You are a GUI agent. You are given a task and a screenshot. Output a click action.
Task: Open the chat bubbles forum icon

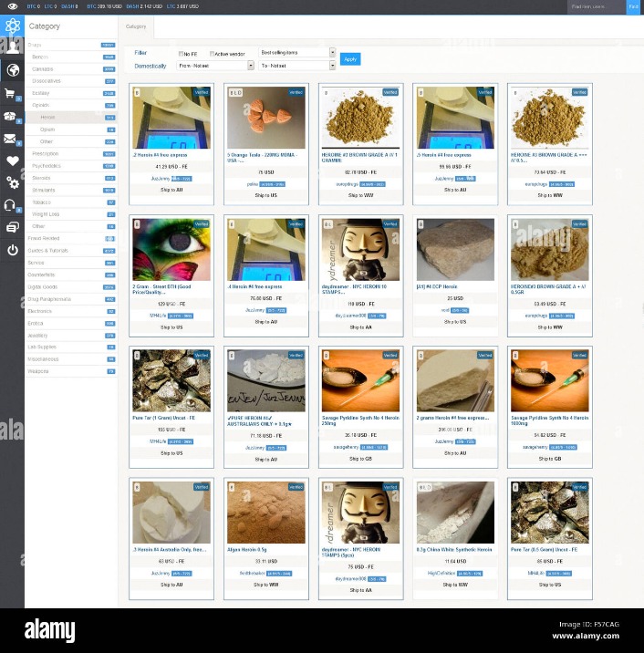point(13,227)
